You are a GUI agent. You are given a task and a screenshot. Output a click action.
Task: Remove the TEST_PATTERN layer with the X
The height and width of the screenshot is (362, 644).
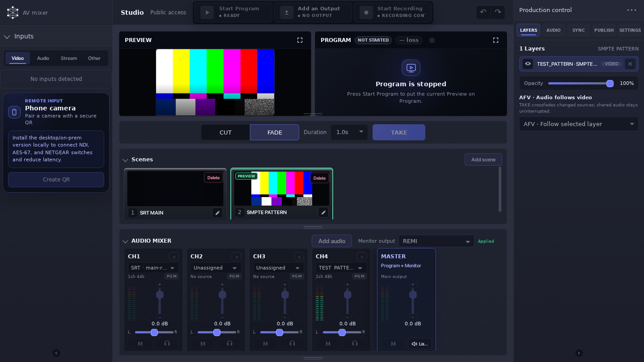pos(630,64)
